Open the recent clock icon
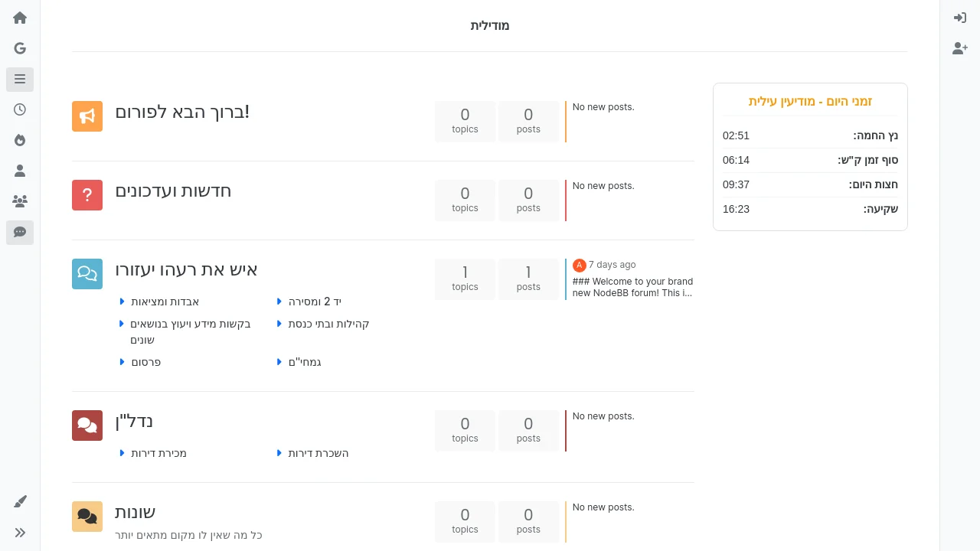 (x=20, y=109)
